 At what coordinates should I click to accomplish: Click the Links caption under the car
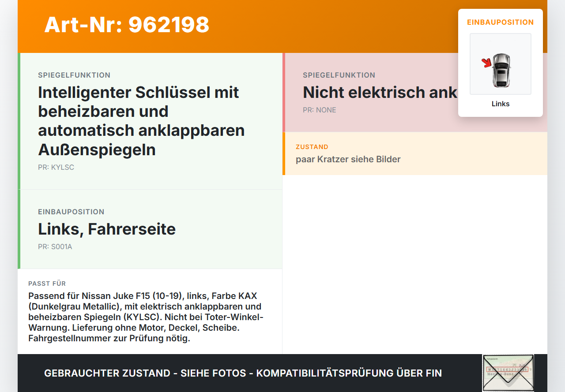501,104
